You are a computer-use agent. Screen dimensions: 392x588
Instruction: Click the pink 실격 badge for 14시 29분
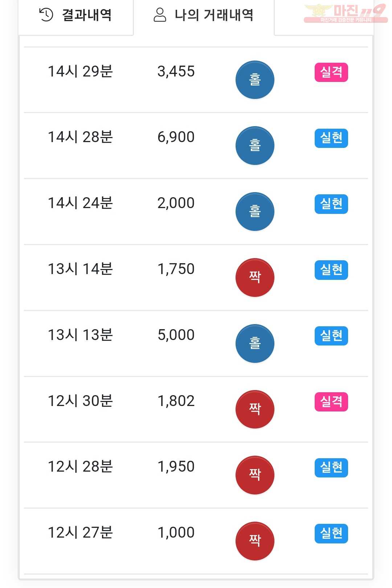point(331,72)
